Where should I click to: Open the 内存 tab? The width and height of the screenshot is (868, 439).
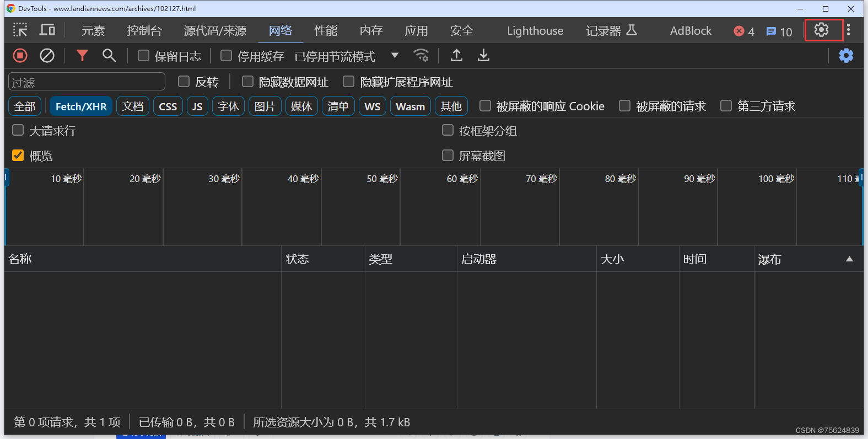click(x=371, y=31)
